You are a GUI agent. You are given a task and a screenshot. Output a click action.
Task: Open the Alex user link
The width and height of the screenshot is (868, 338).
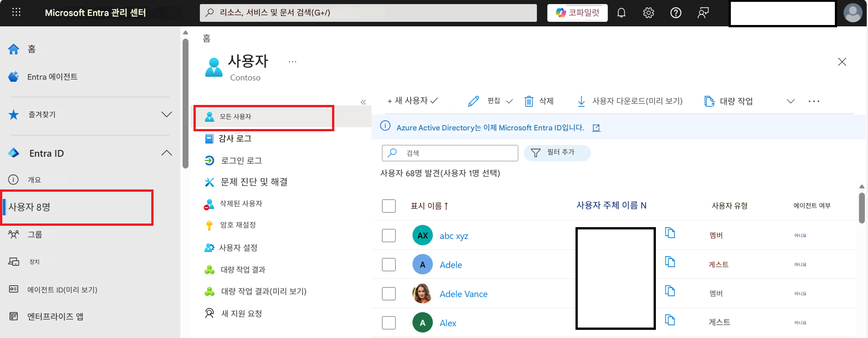(x=448, y=323)
